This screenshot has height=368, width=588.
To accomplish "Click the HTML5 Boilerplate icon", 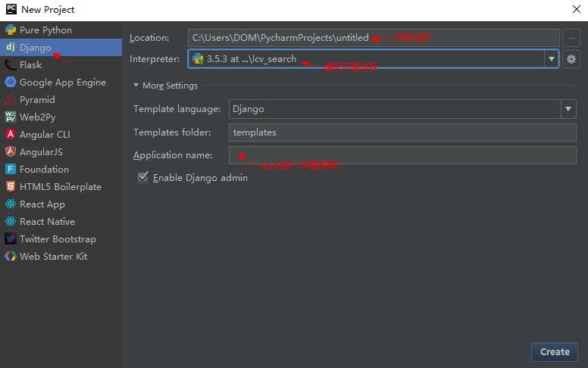I will (11, 186).
